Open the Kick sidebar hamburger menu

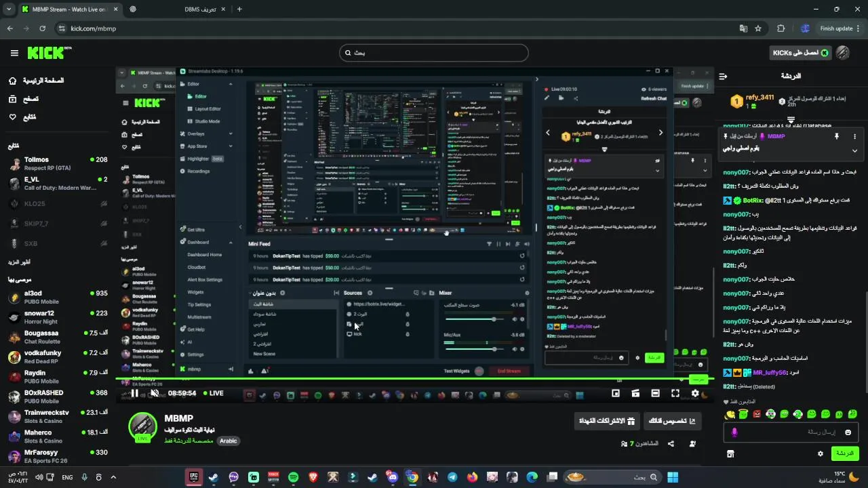[x=14, y=53]
